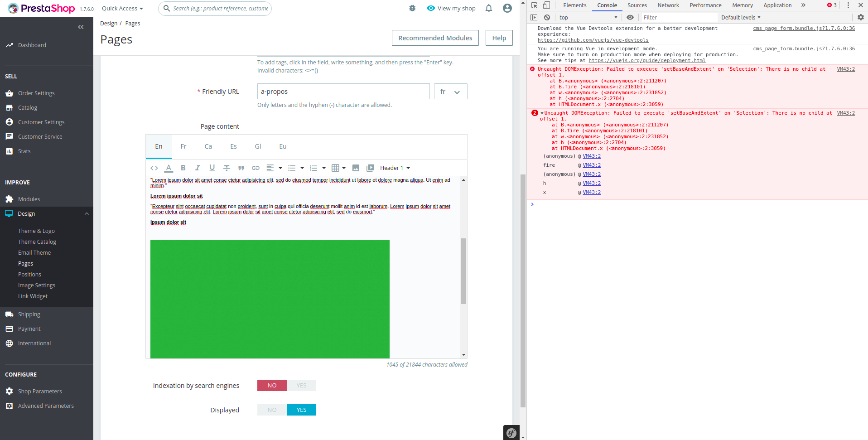Screen dimensions: 868x440
Task: Open text color picker in editor
Action: coord(169,168)
